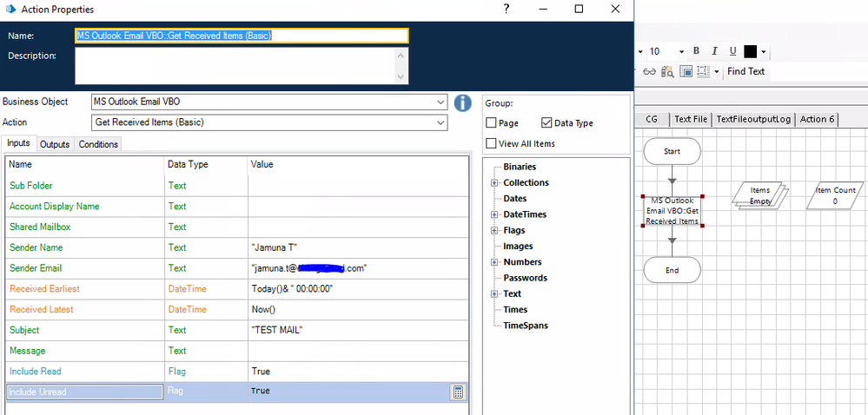Open dropdown next to grid icon
The width and height of the screenshot is (868, 415).
[717, 71]
